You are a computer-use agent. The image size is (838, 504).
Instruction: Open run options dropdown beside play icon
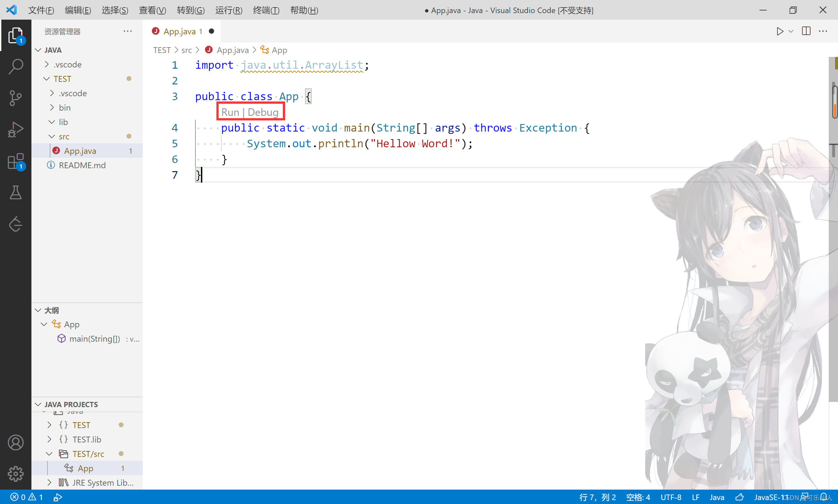click(791, 31)
